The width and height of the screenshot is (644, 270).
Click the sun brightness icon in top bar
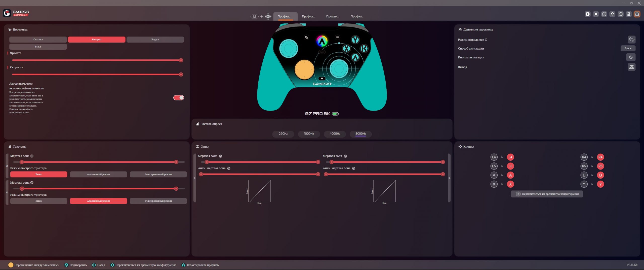[596, 14]
